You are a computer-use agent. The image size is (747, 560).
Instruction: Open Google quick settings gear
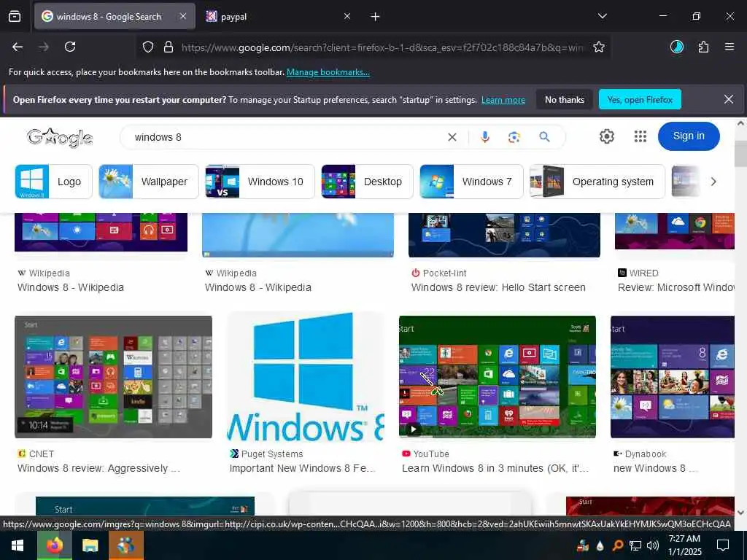[x=606, y=136]
